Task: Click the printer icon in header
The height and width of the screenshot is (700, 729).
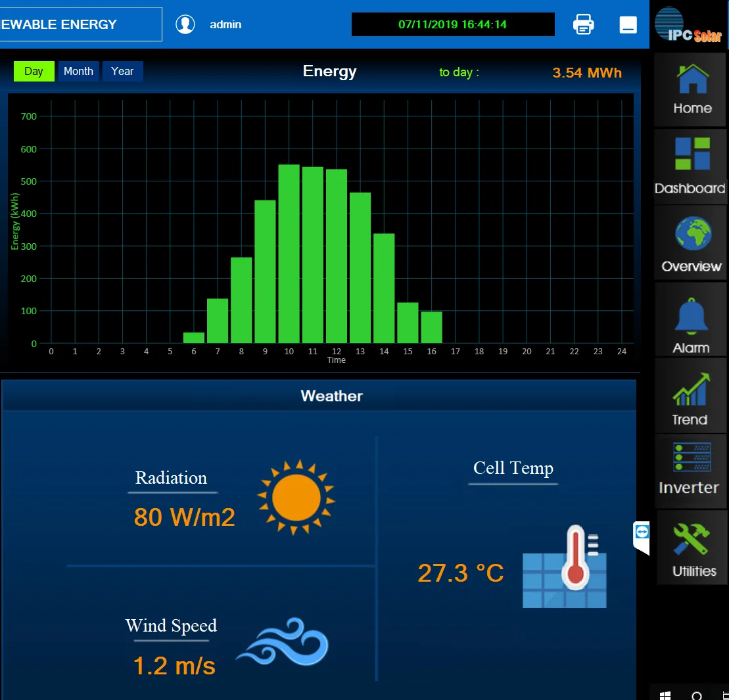Action: point(583,24)
